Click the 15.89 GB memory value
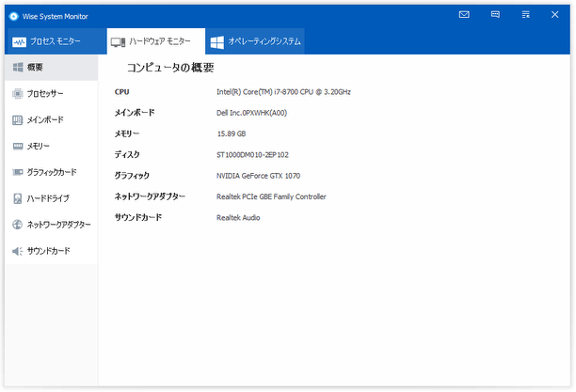Screen dimensions: 576x392 pos(232,133)
